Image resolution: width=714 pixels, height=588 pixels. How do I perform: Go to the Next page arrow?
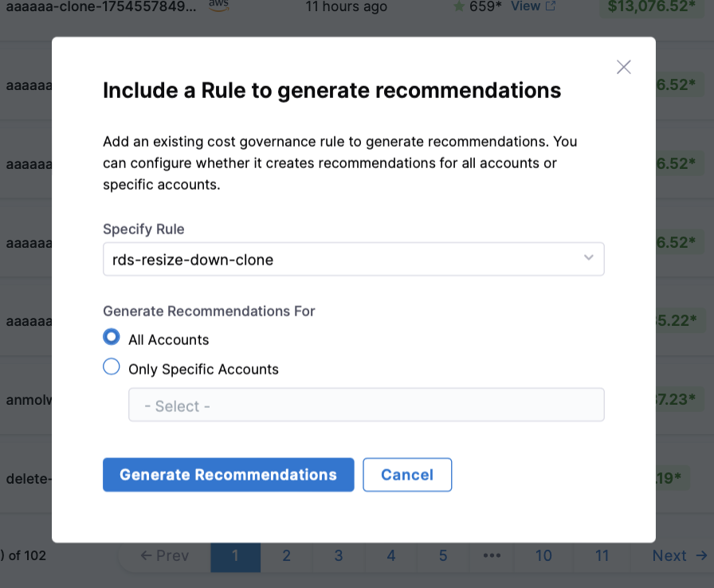pos(680,555)
